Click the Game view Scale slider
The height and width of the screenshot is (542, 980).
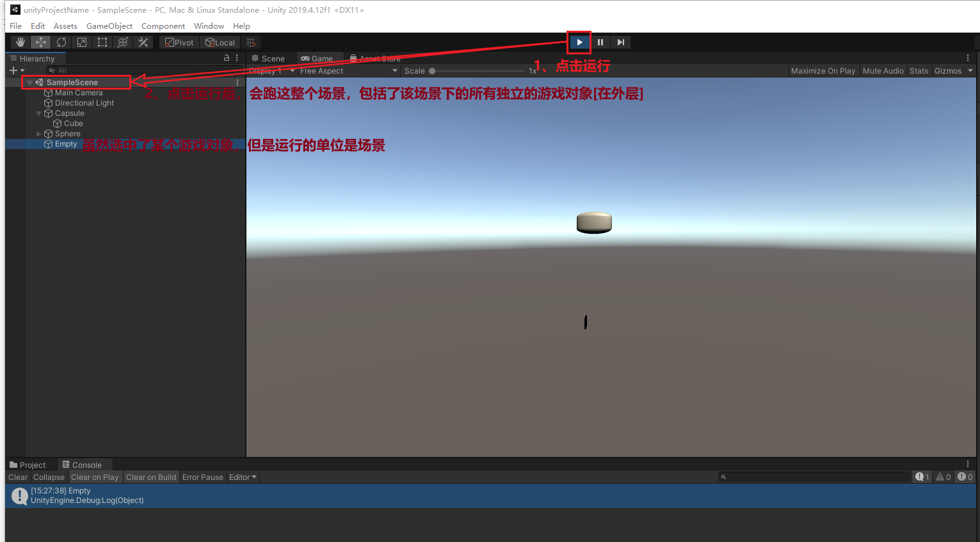(x=477, y=71)
